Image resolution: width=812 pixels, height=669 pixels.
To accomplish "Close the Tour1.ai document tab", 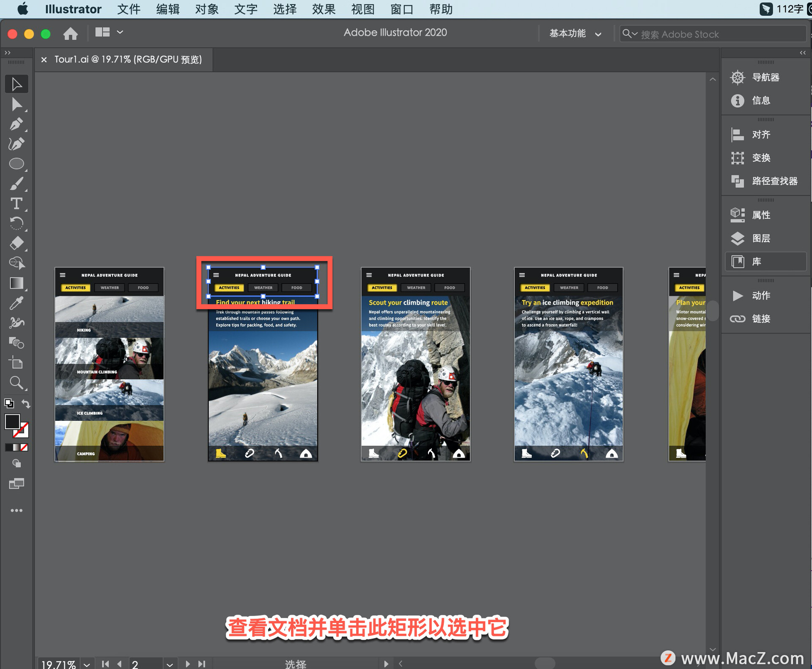I will 44,60.
